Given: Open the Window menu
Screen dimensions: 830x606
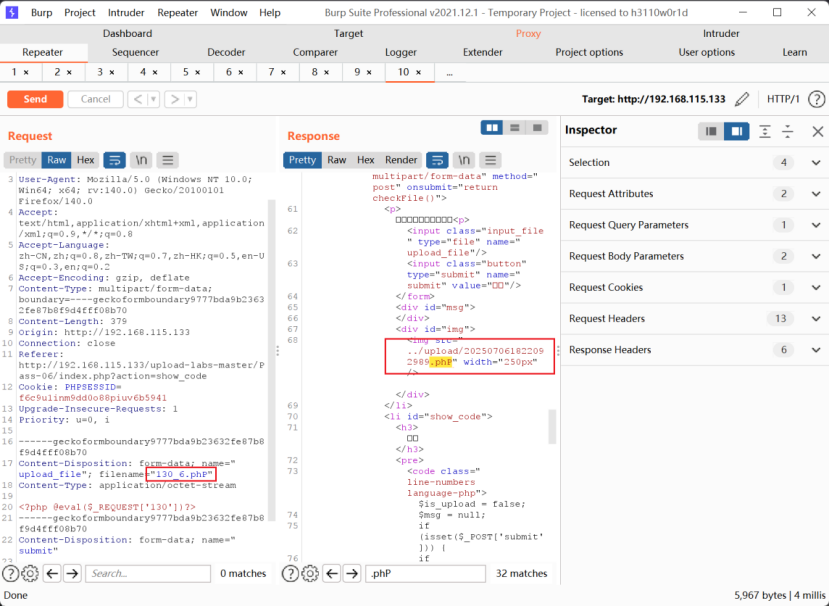Looking at the screenshot, I should 229,12.
